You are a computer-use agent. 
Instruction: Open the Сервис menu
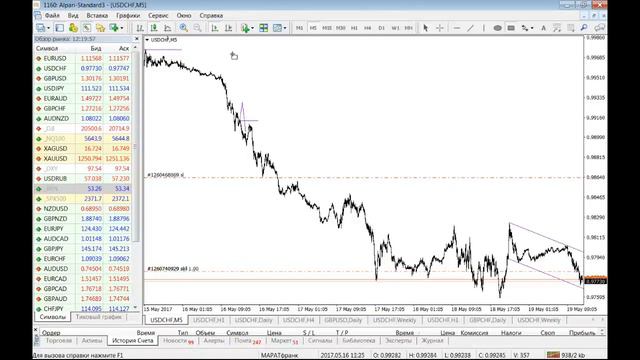click(x=158, y=16)
